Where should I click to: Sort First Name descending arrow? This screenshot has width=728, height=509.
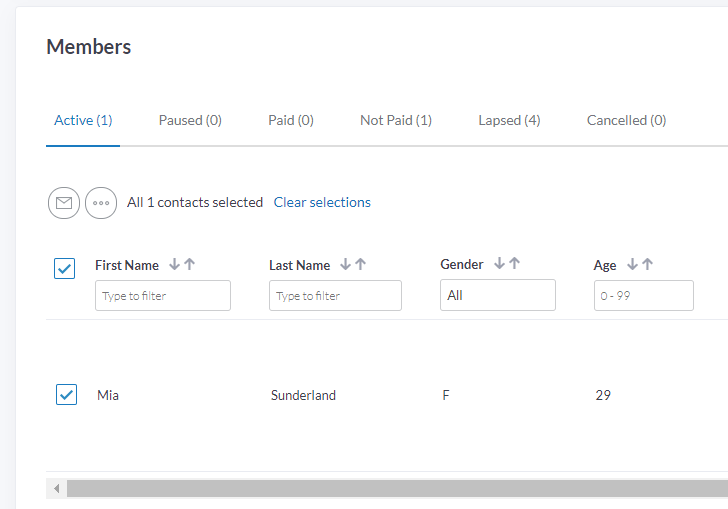tap(174, 264)
